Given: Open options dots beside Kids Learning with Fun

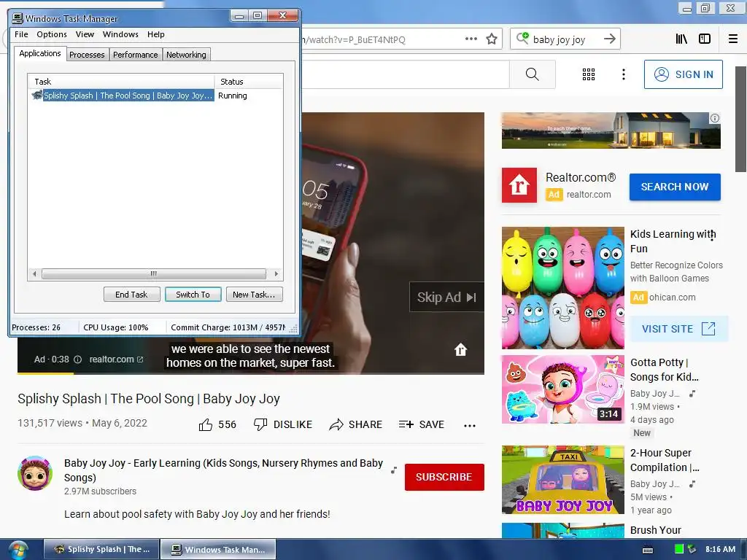Looking at the screenshot, I should 712,236.
